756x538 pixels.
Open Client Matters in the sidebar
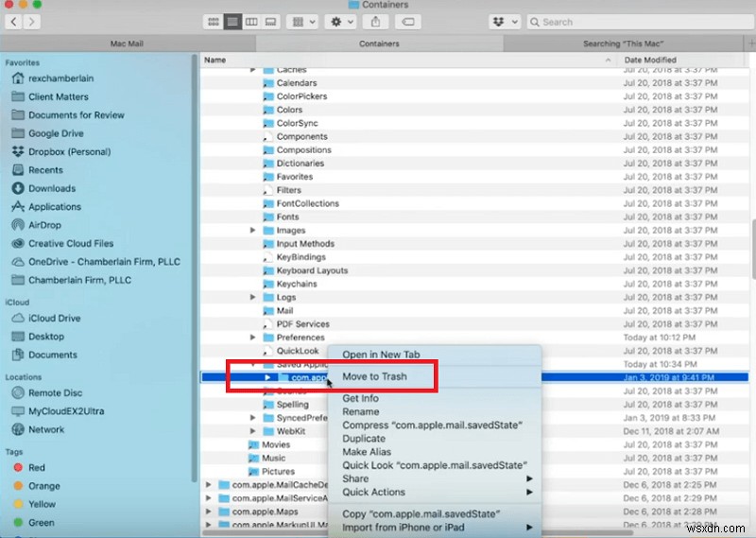[x=59, y=96]
